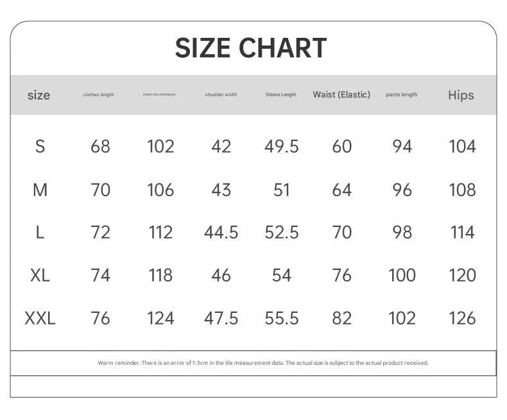Select the Sleeve Length column header
Screen dimensions: 507x420
coord(280,95)
